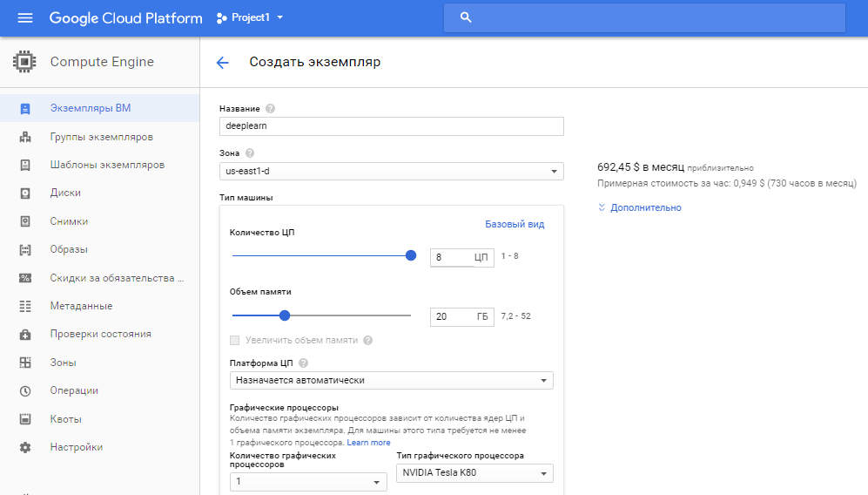The width and height of the screenshot is (868, 495).
Task: Open the hamburger navigation menu
Action: [x=25, y=17]
